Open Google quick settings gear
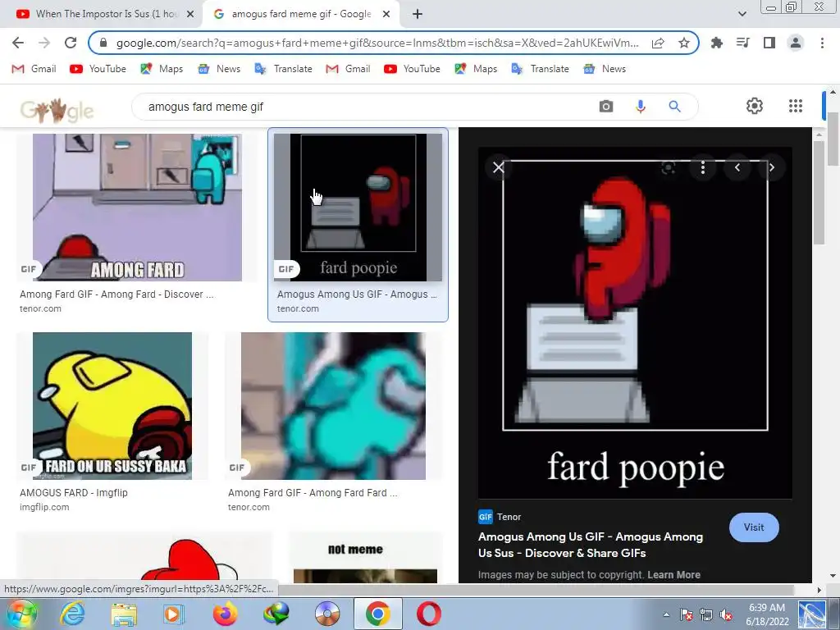Screen dimensions: 840x630 point(755,106)
